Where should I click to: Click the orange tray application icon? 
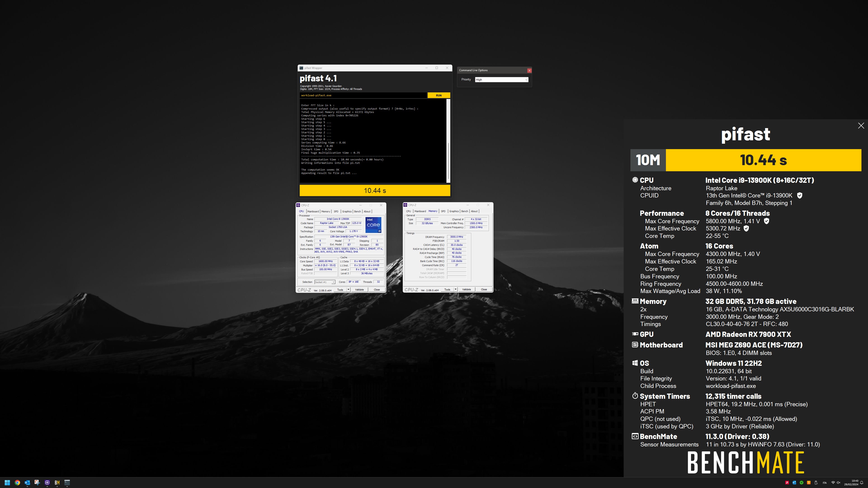tap(808, 483)
